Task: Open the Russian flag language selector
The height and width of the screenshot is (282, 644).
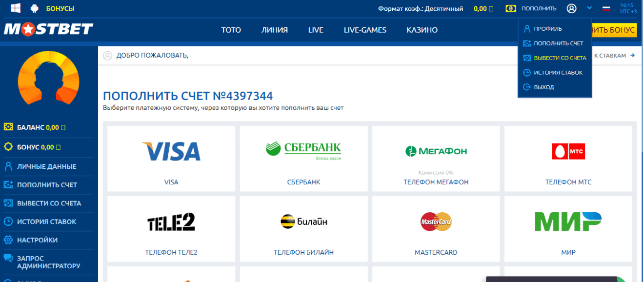Action: (x=606, y=8)
